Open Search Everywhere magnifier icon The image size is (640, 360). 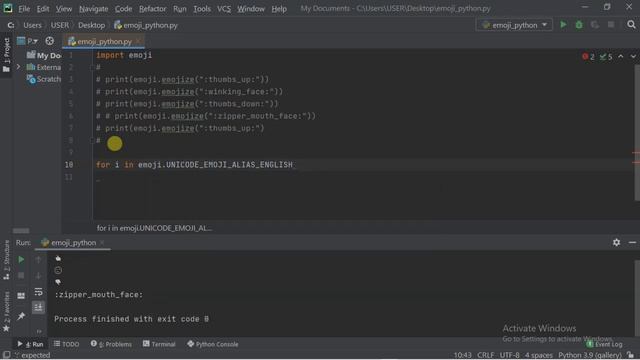tap(631, 25)
